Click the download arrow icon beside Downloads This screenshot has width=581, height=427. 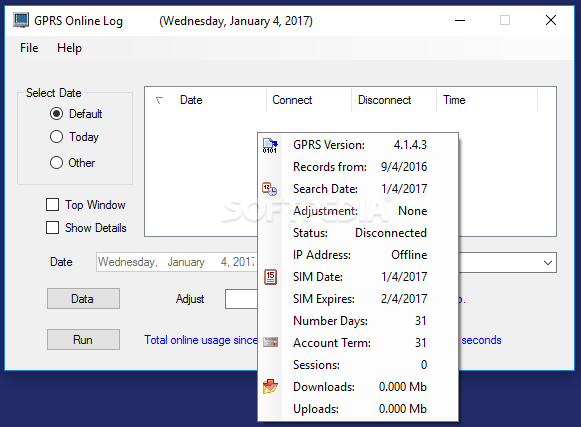click(270, 386)
